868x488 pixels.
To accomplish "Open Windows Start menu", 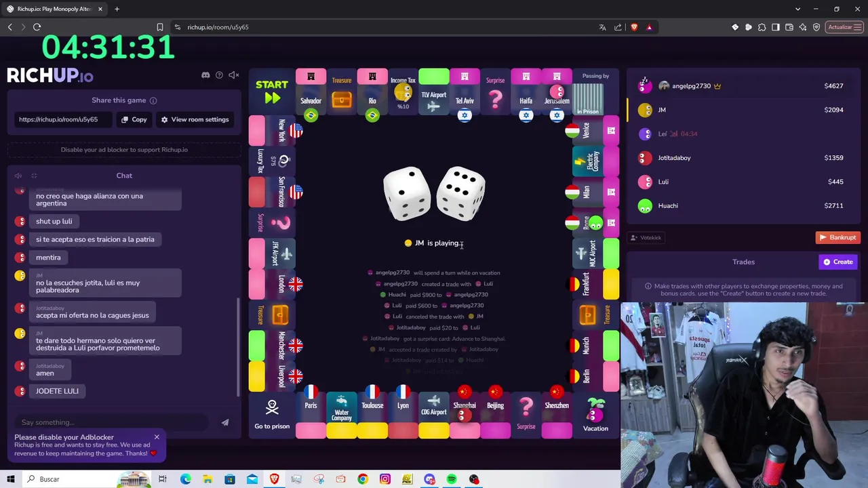I will click(10, 479).
